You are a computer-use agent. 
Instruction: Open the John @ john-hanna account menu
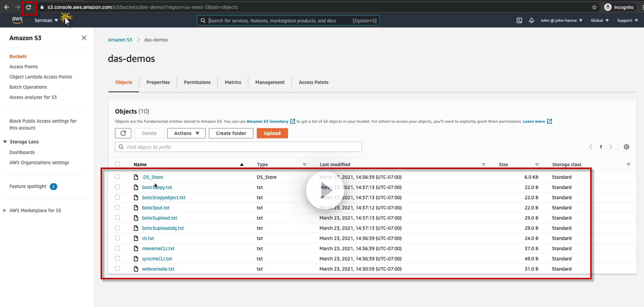561,21
